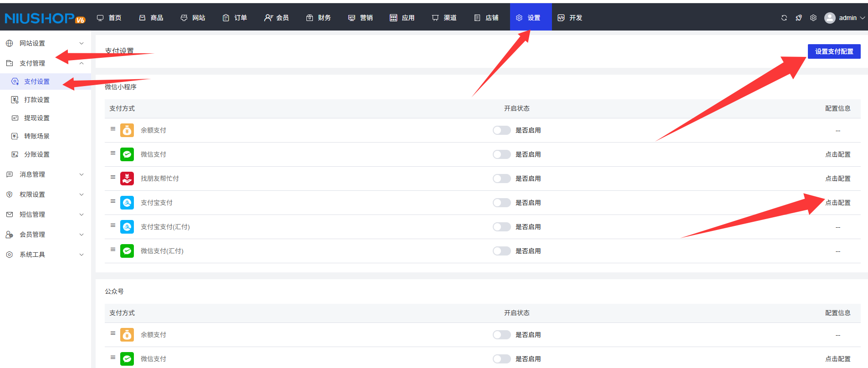
Task: Expand the 消息管理 sidebar chevron
Action: point(82,174)
